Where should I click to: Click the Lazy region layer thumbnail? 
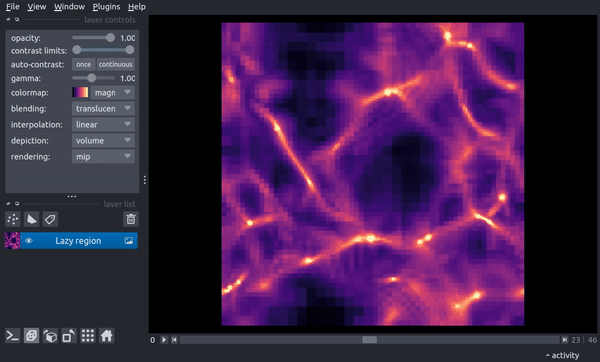pyautogui.click(x=12, y=241)
